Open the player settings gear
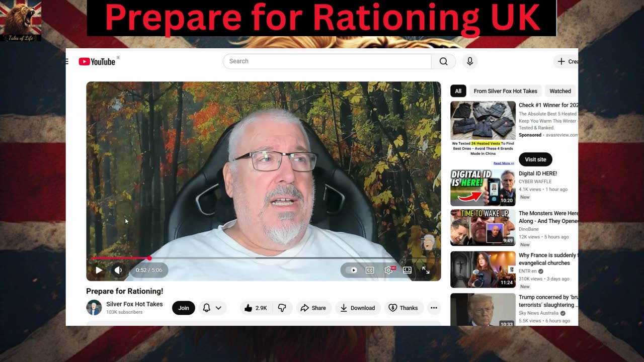 pyautogui.click(x=389, y=270)
